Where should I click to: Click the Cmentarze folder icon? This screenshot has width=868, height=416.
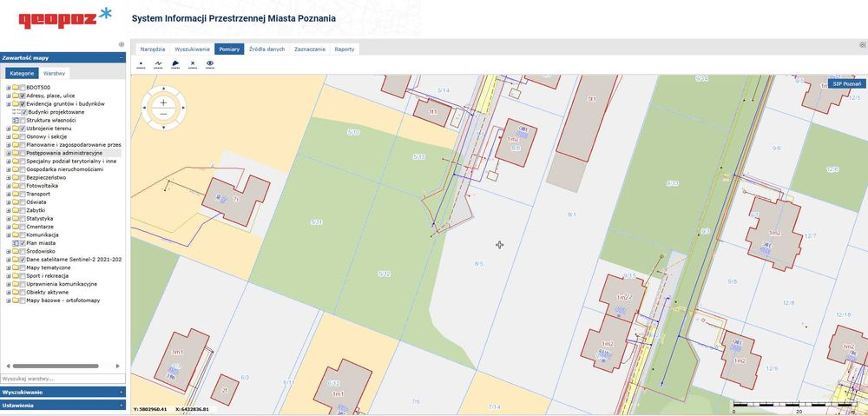click(16, 227)
